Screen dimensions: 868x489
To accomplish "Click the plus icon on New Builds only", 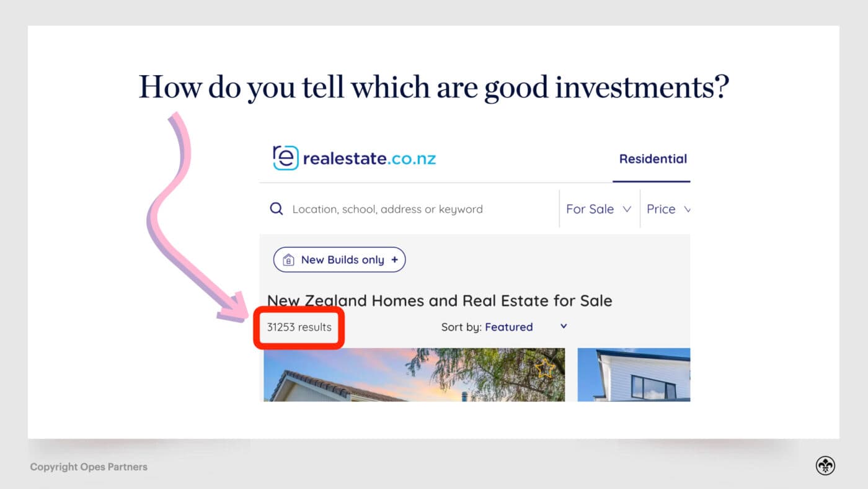I will click(x=395, y=259).
